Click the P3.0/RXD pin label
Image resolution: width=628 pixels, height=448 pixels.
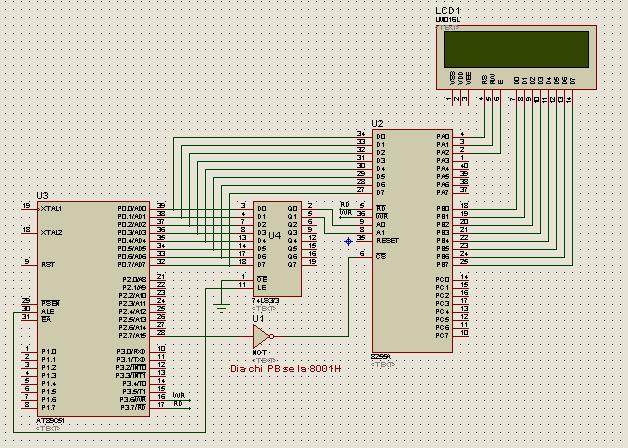[x=131, y=352]
